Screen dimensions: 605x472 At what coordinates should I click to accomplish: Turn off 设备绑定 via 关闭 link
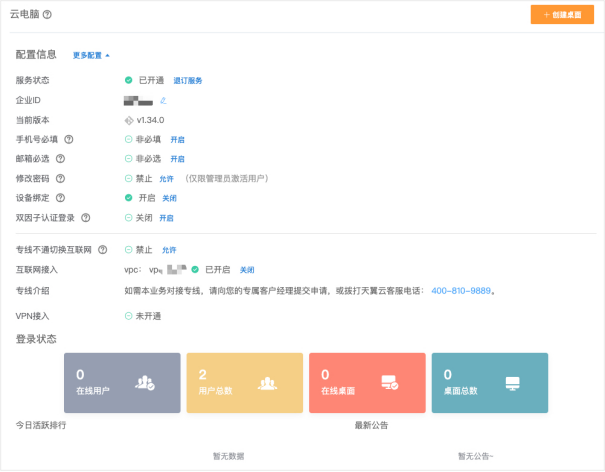pos(169,198)
